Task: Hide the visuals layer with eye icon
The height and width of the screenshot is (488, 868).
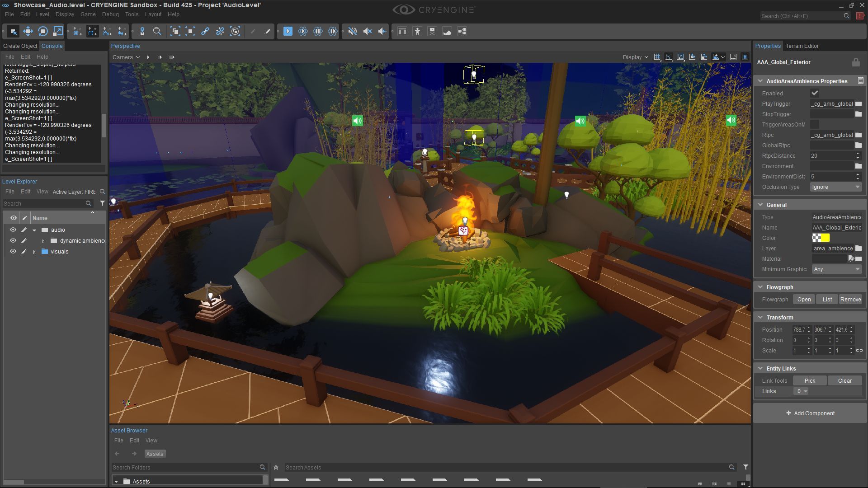Action: tap(13, 252)
